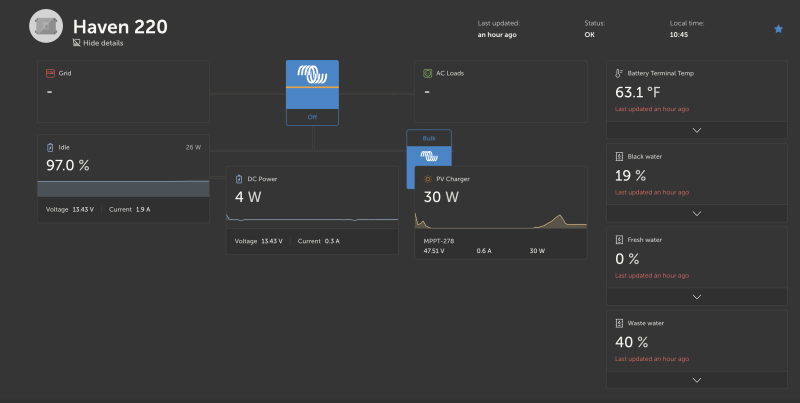Click the Battery Terminal Temp thermometer icon
Viewport: 800px width, 403px height.
619,73
